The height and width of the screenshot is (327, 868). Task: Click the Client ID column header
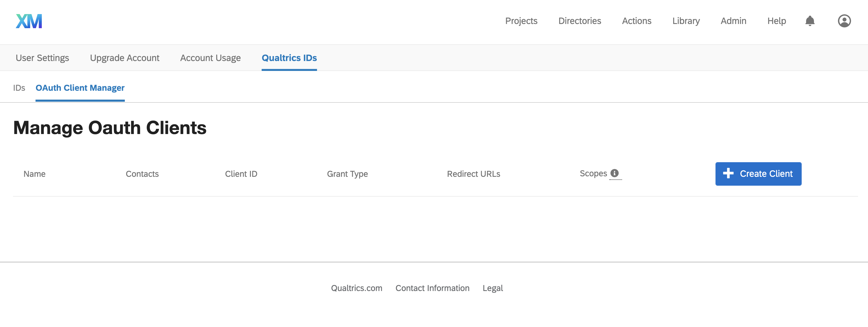pyautogui.click(x=241, y=174)
